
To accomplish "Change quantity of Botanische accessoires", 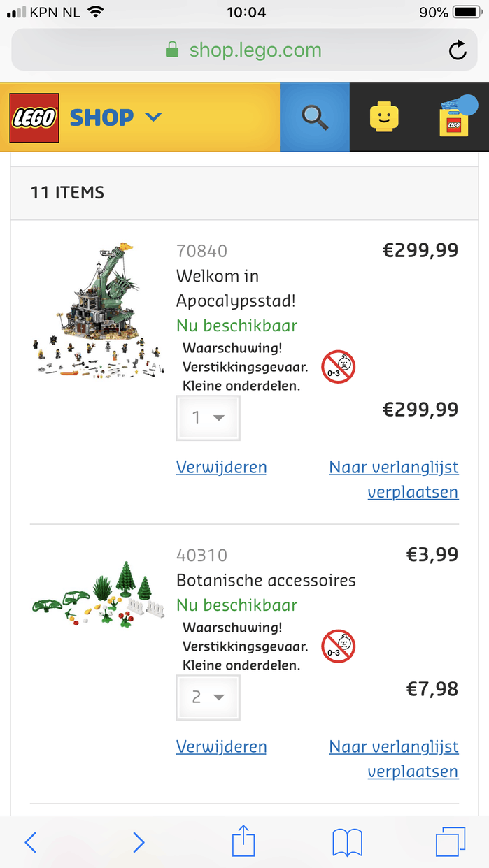I will (208, 697).
